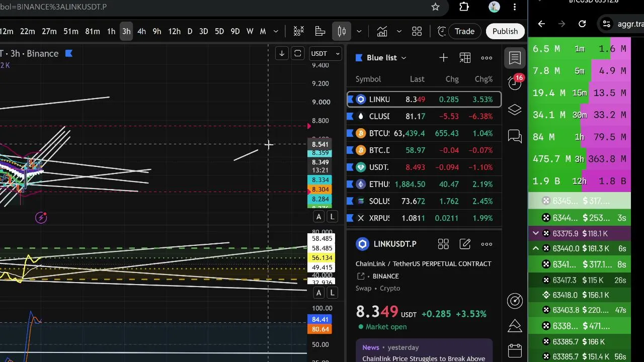Viewport: 644px width, 362px height.
Task: Select the BTCUSD watchlist row
Action: tap(424, 133)
